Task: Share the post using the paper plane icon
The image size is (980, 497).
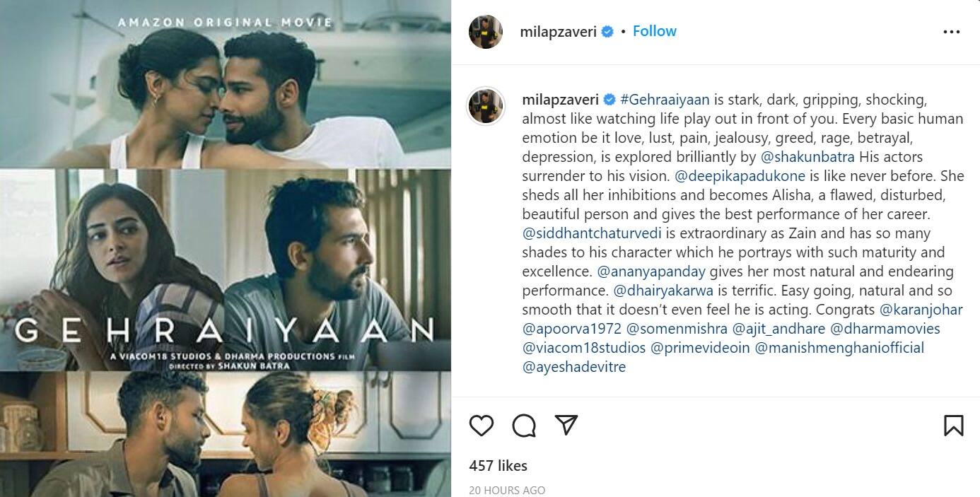Action: [x=566, y=425]
